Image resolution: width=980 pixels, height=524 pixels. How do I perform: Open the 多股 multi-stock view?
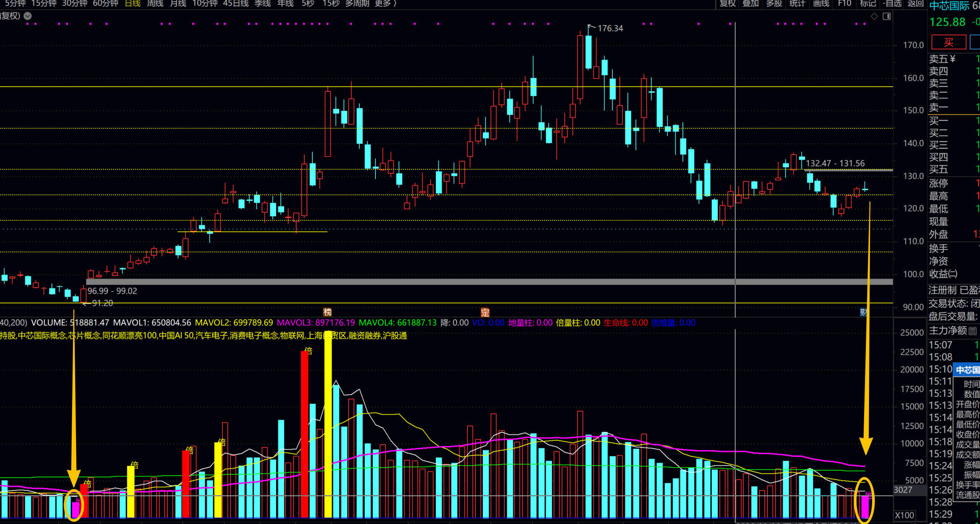point(774,4)
